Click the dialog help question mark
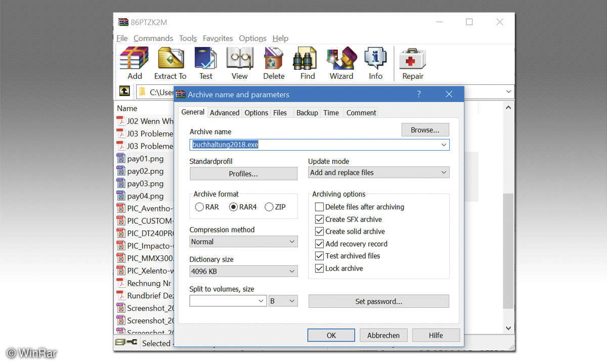607x364 pixels. (x=419, y=94)
